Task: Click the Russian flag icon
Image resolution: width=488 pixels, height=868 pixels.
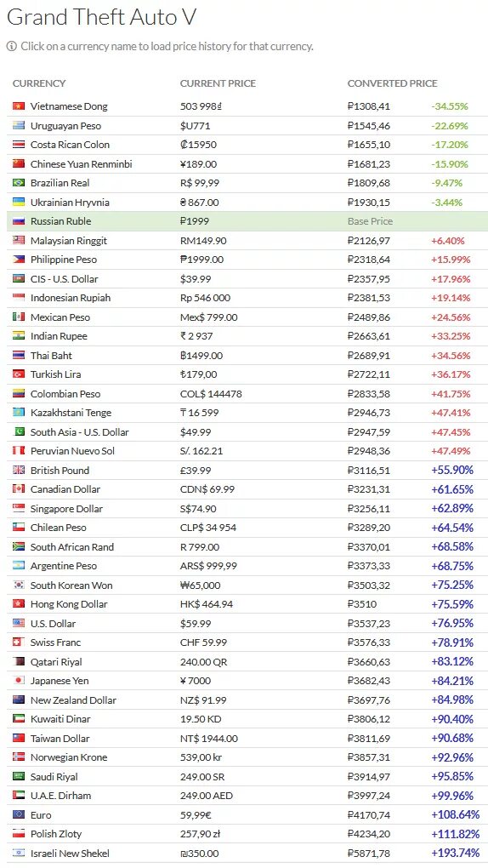Action: pos(19,221)
